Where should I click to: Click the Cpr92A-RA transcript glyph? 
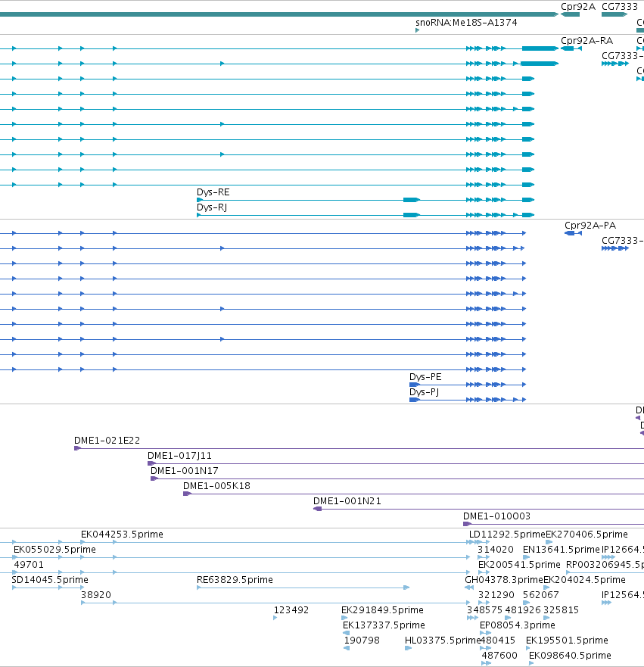click(x=571, y=48)
